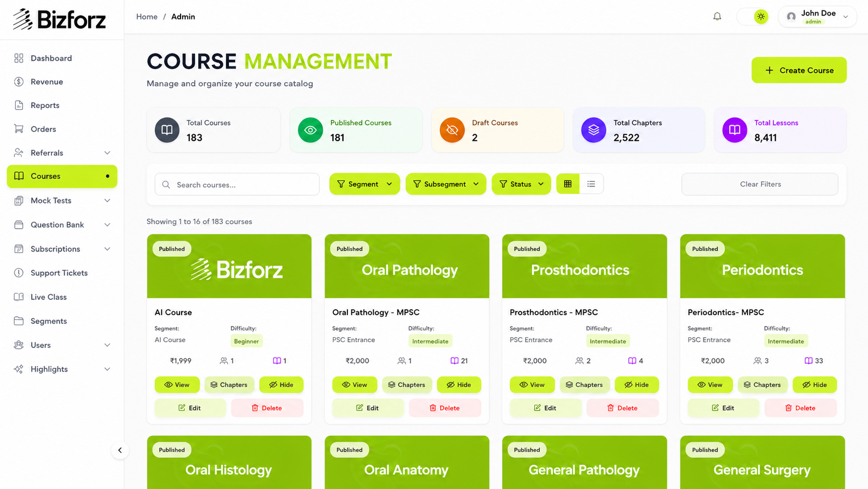
Task: Click the Segments folder icon in sidebar
Action: 19,321
